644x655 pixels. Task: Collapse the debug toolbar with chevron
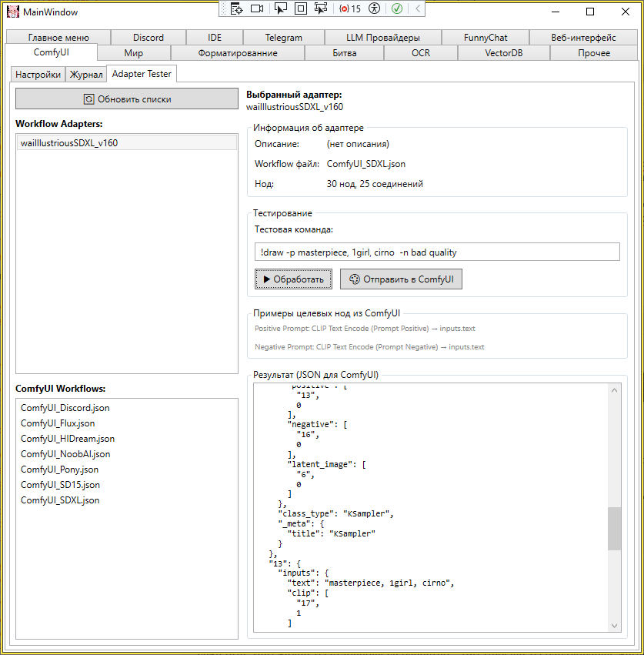pyautogui.click(x=418, y=8)
